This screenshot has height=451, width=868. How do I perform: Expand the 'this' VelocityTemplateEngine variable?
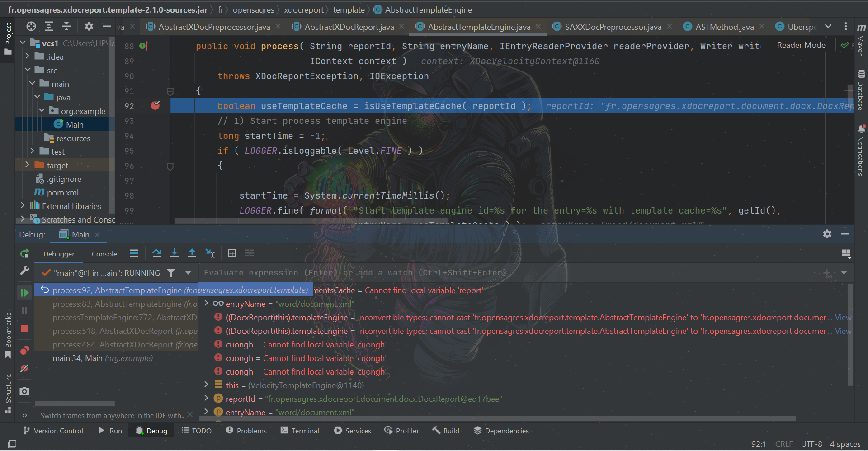tap(206, 385)
